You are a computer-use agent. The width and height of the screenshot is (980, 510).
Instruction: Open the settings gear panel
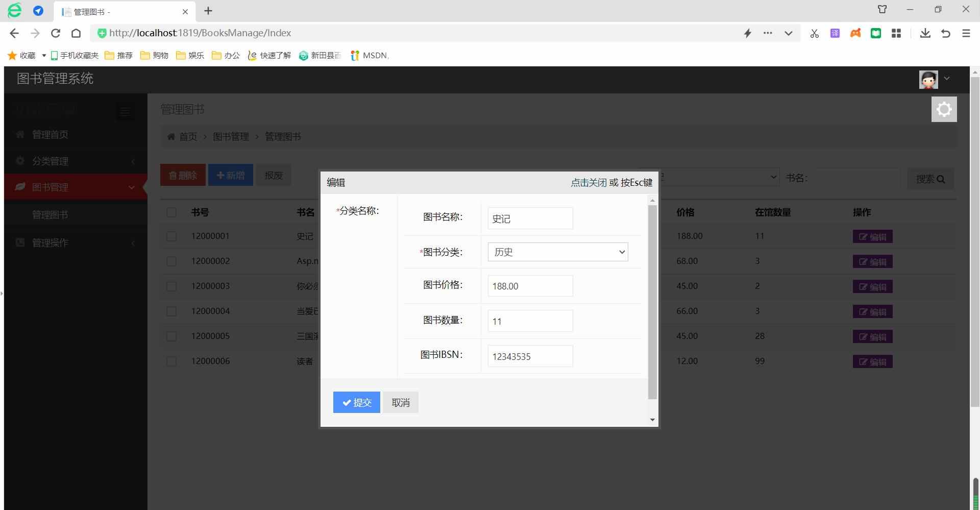[944, 109]
